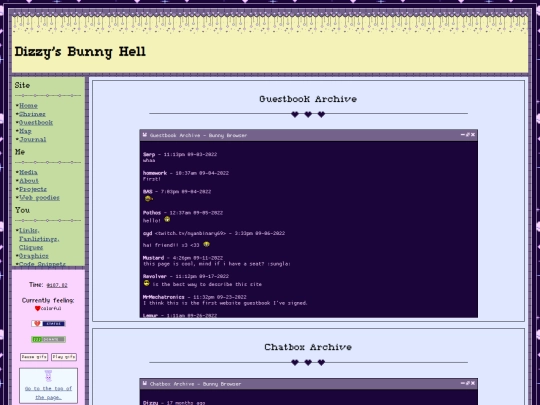540x405 pixels.
Task: Click the homework guestbook entry name
Action: 155,173
